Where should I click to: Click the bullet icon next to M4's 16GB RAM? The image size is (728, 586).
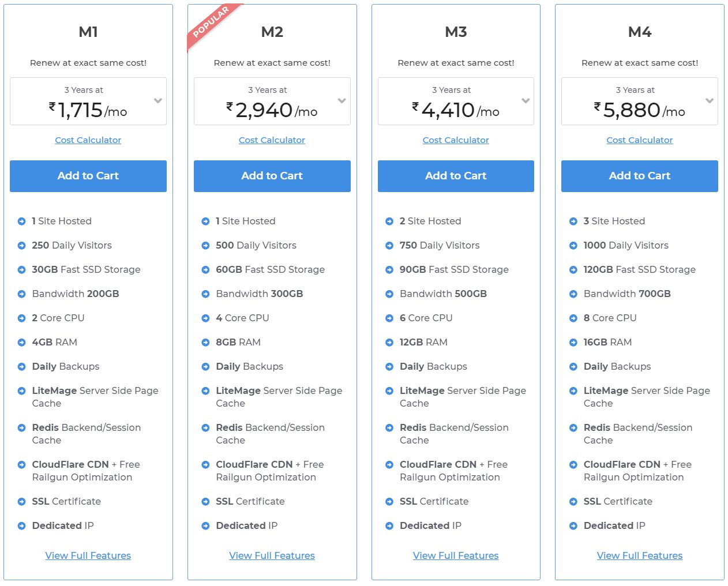click(573, 342)
